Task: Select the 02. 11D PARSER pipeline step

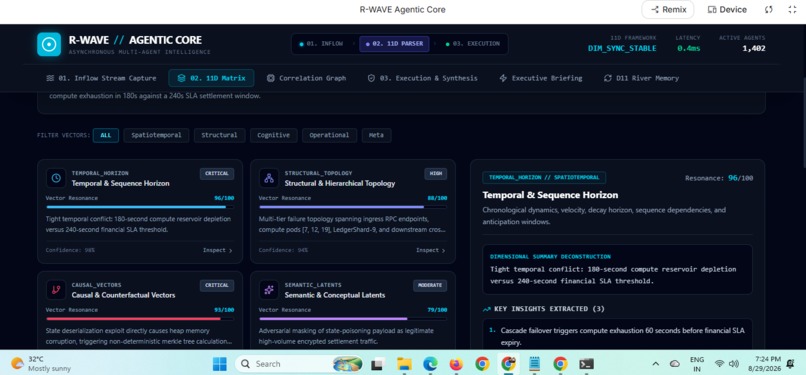Action: [394, 44]
